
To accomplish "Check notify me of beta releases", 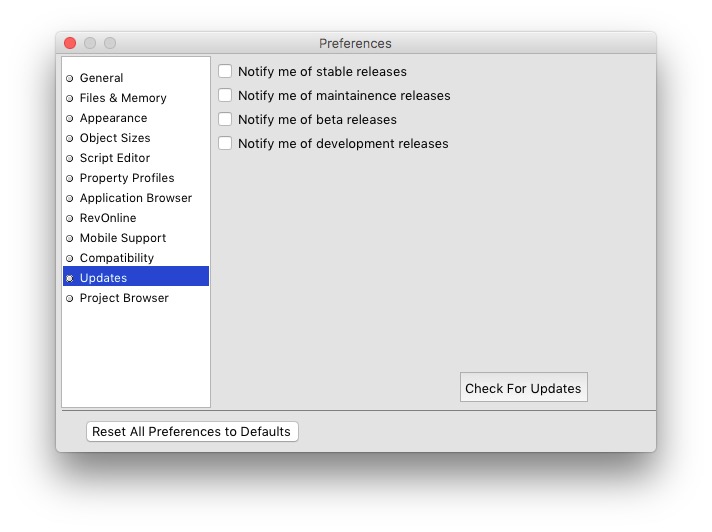I will [226, 120].
